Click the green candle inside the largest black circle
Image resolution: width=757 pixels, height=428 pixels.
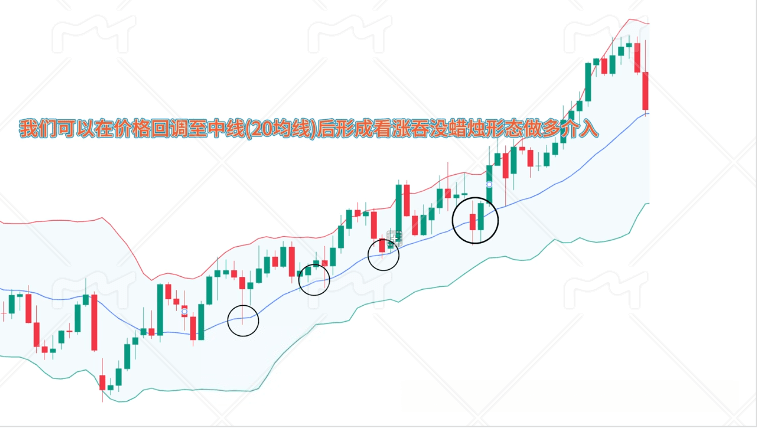click(x=482, y=217)
